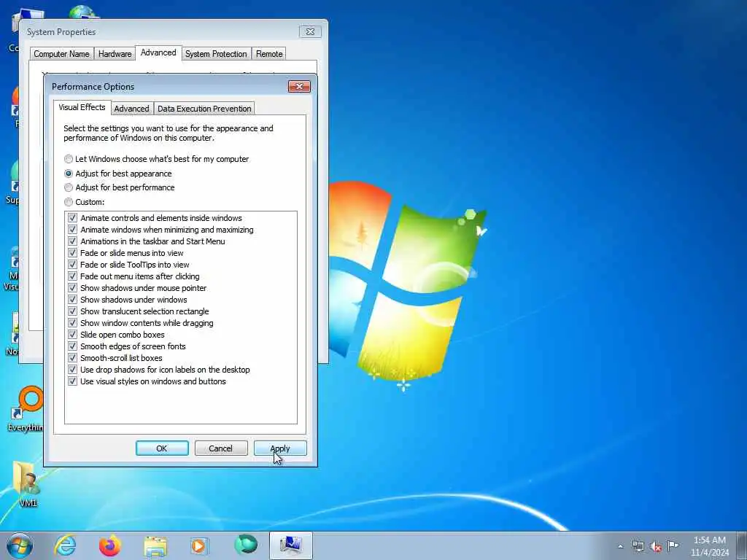Uncheck Fade out menu items after clicking
Viewport: 747px width, 560px height.
72,276
